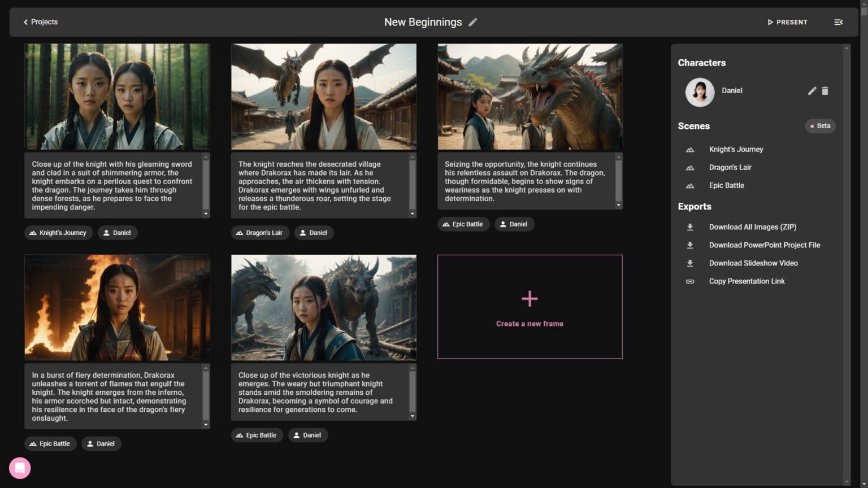Click the download icon for Slideshow Video
Image resolution: width=868 pixels, height=488 pixels.
coord(690,263)
